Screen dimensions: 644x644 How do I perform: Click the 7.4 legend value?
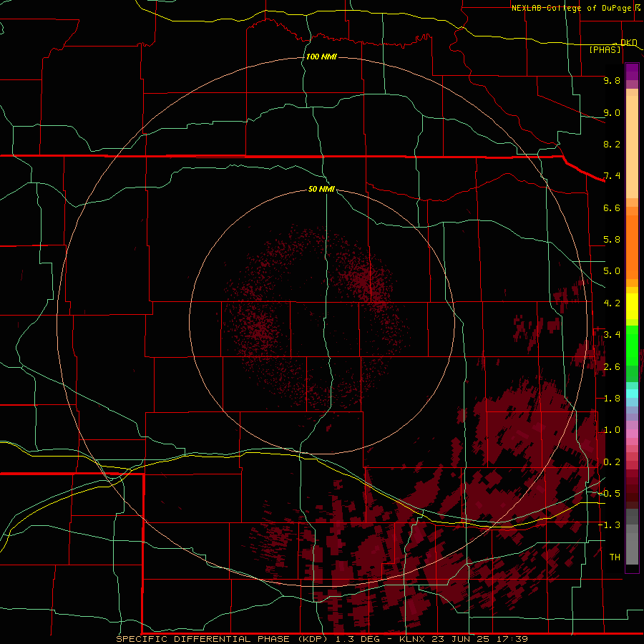612,176
